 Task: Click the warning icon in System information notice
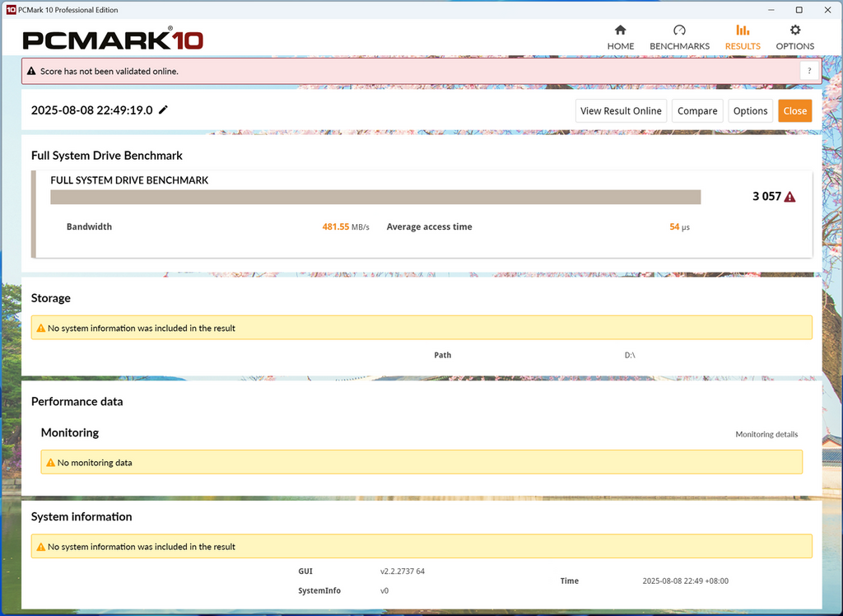[x=41, y=547]
